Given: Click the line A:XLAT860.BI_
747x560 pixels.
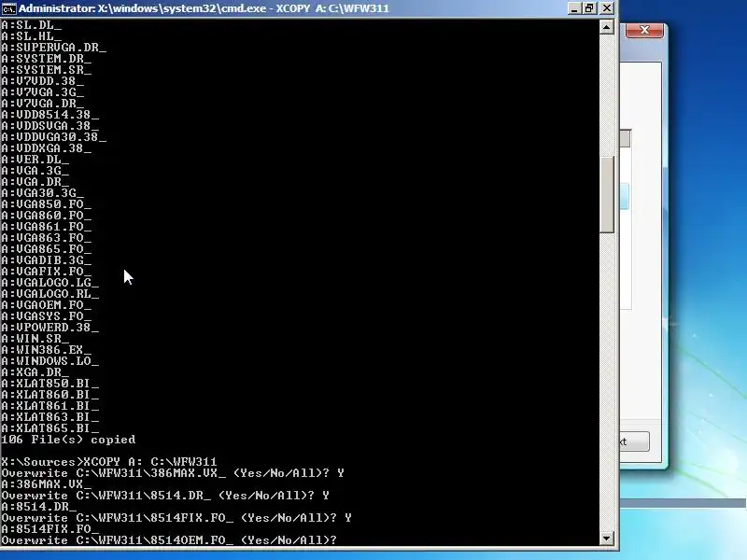Looking at the screenshot, I should pyautogui.click(x=50, y=394).
